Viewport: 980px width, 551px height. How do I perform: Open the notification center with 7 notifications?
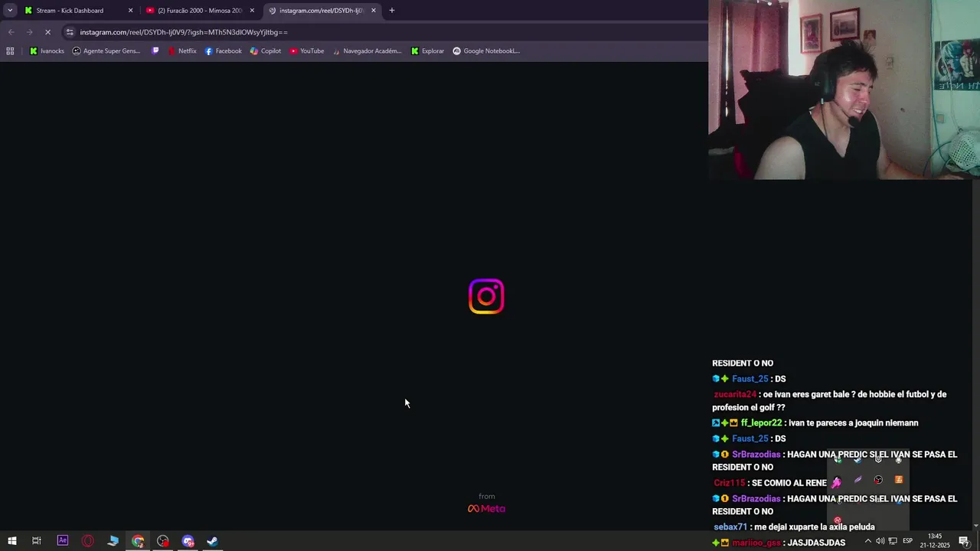(964, 541)
